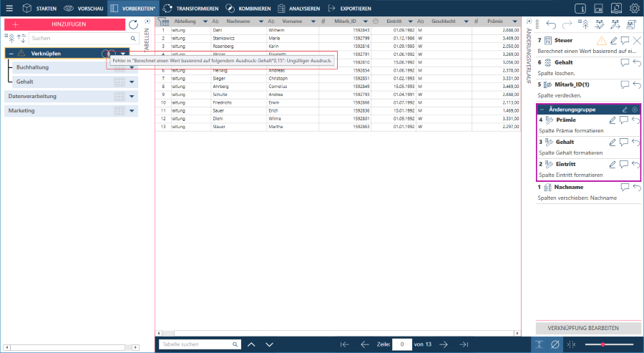Refresh the table list
Image resolution: width=644 pixels, height=353 pixels.
(133, 24)
